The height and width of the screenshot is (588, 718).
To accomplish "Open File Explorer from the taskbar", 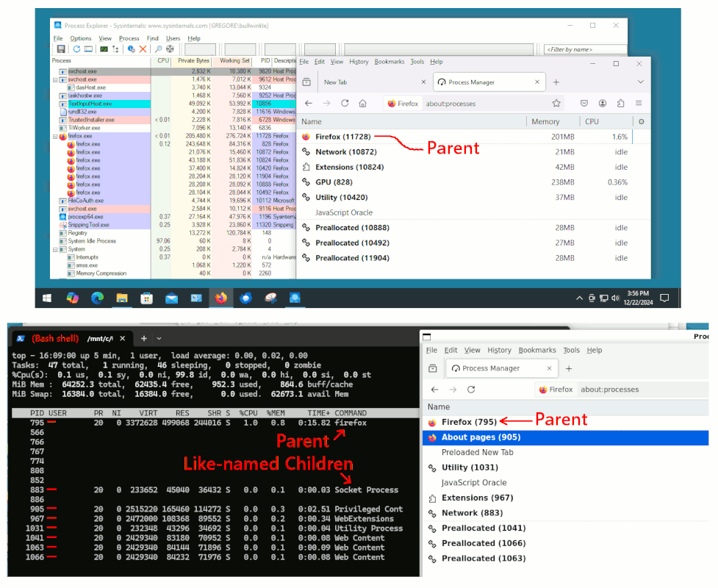I will click(122, 298).
